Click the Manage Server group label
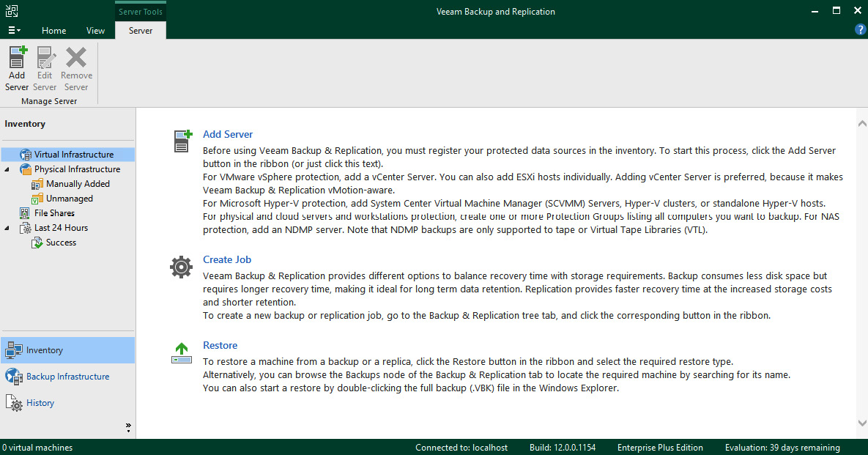This screenshot has height=455, width=868. click(x=49, y=101)
